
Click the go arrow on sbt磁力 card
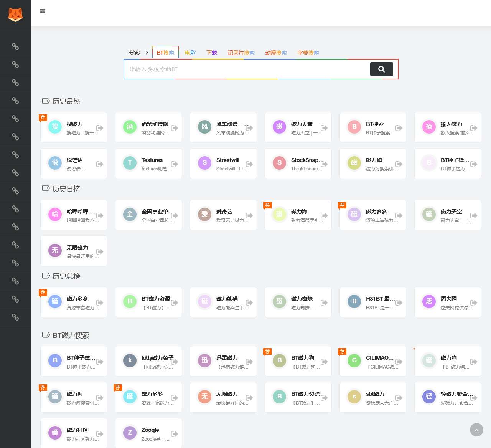tap(399, 398)
